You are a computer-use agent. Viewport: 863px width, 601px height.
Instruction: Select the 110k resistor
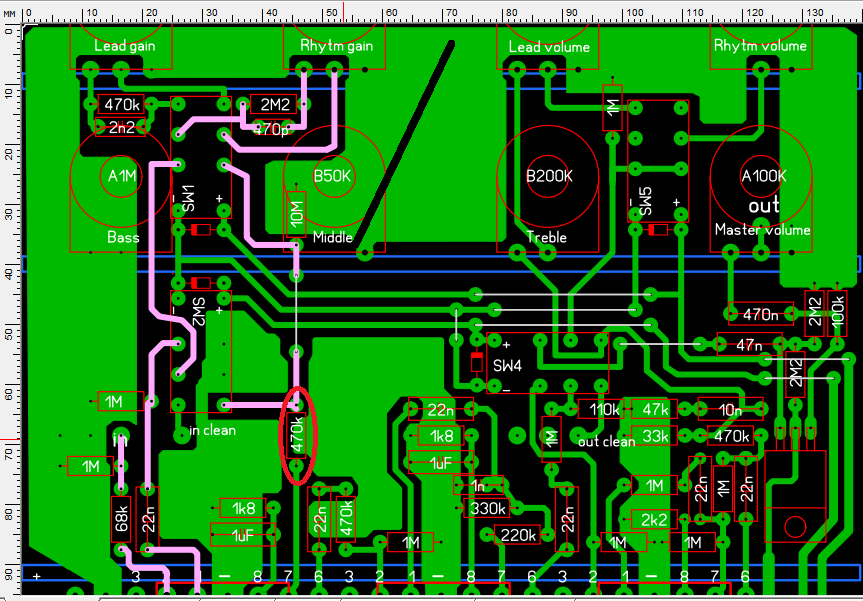tap(601, 409)
